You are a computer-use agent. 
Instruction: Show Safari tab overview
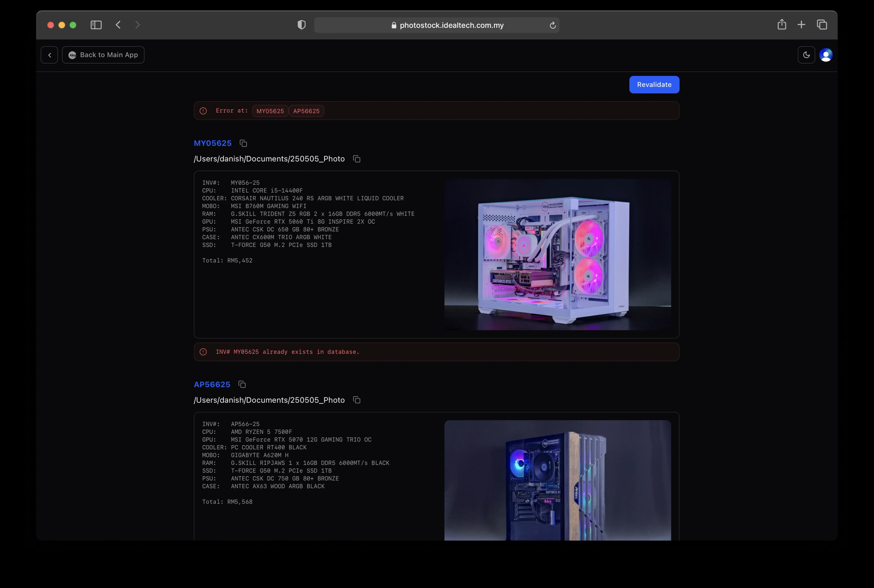click(x=822, y=25)
